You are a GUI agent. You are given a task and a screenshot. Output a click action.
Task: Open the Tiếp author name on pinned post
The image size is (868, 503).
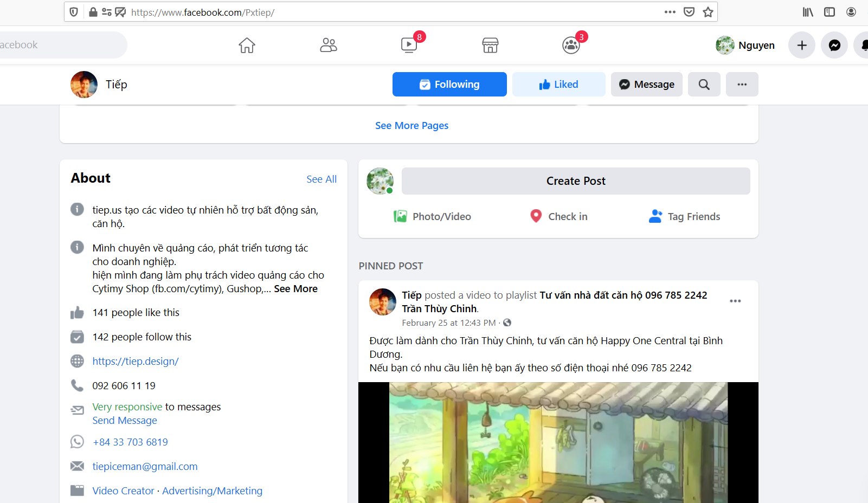(x=412, y=295)
